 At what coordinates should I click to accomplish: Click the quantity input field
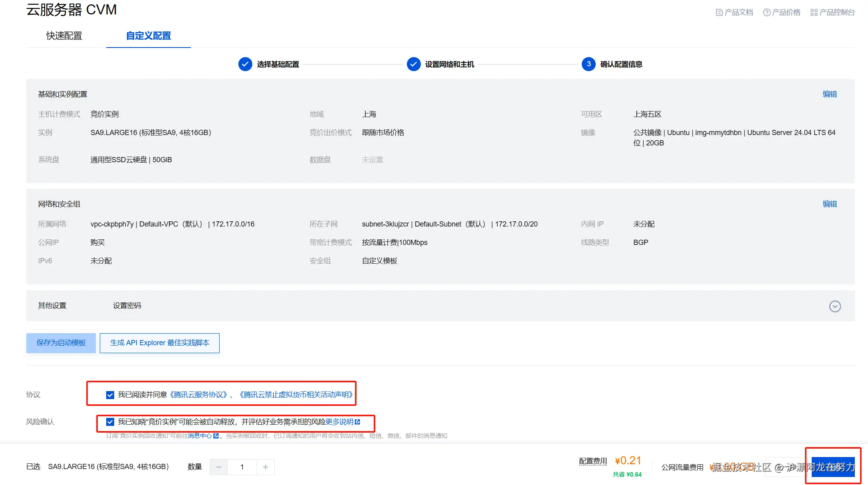click(242, 467)
